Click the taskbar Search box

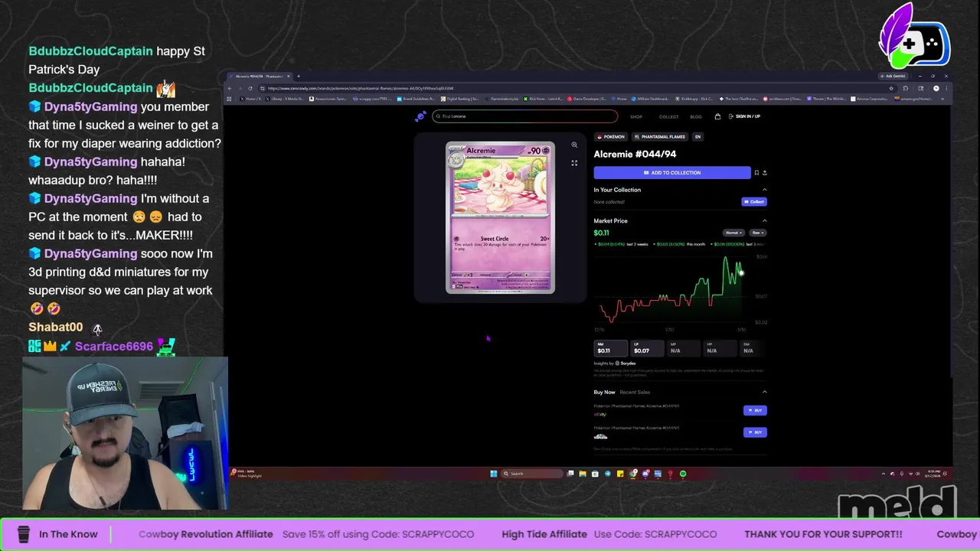[531, 474]
